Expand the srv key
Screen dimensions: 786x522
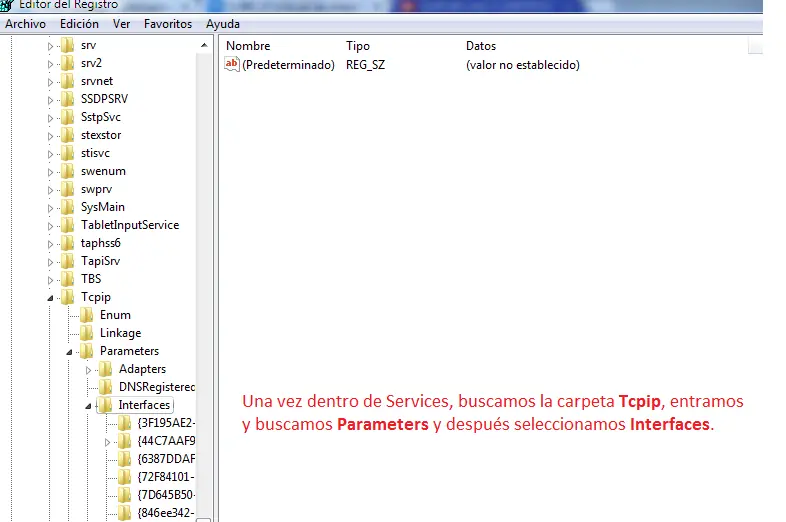pos(50,46)
